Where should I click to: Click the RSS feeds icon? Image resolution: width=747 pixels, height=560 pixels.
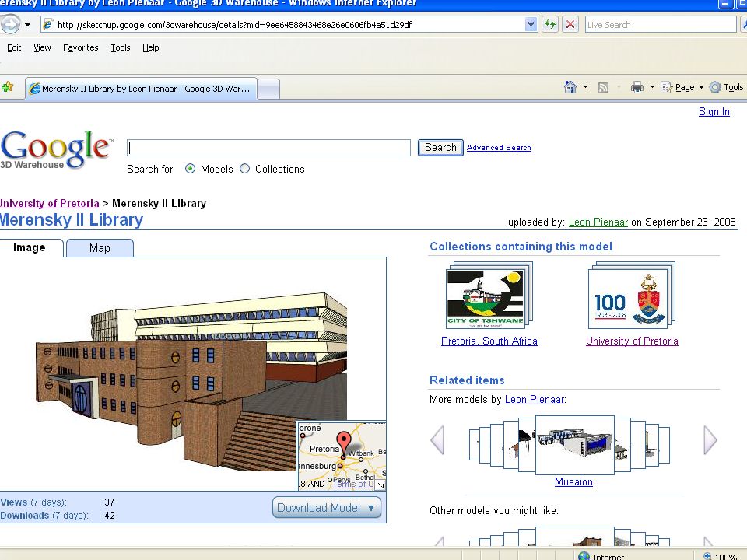click(602, 88)
